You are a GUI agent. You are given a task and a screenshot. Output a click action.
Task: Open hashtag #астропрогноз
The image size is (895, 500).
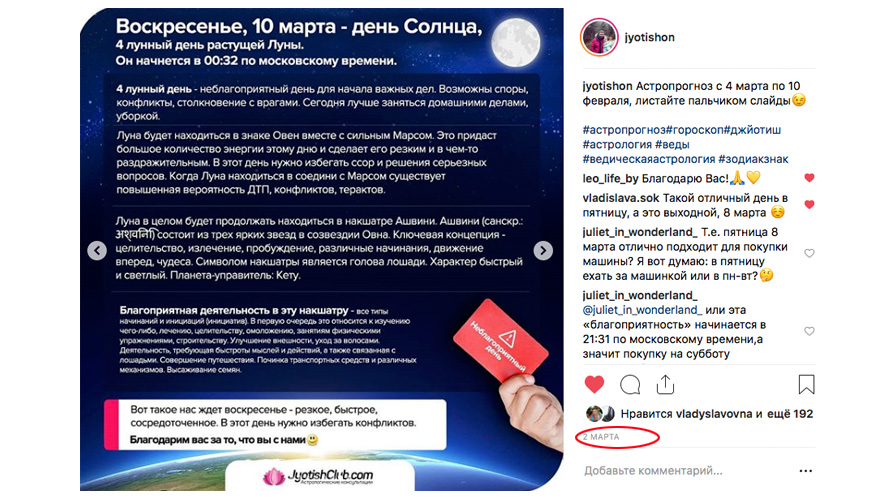pos(624,130)
